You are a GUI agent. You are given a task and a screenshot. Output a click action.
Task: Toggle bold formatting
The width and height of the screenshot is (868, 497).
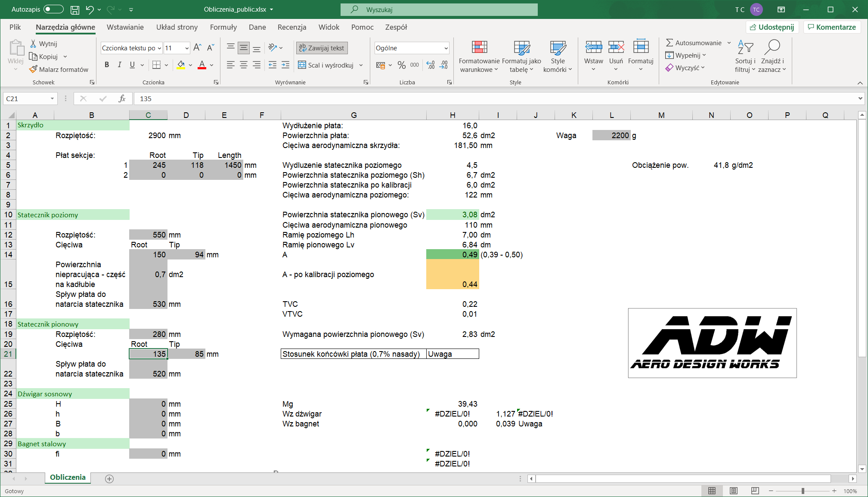coord(107,65)
